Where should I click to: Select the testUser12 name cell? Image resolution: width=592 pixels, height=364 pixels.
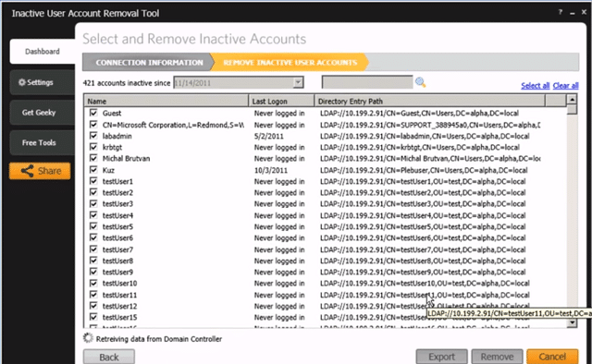[x=119, y=306]
